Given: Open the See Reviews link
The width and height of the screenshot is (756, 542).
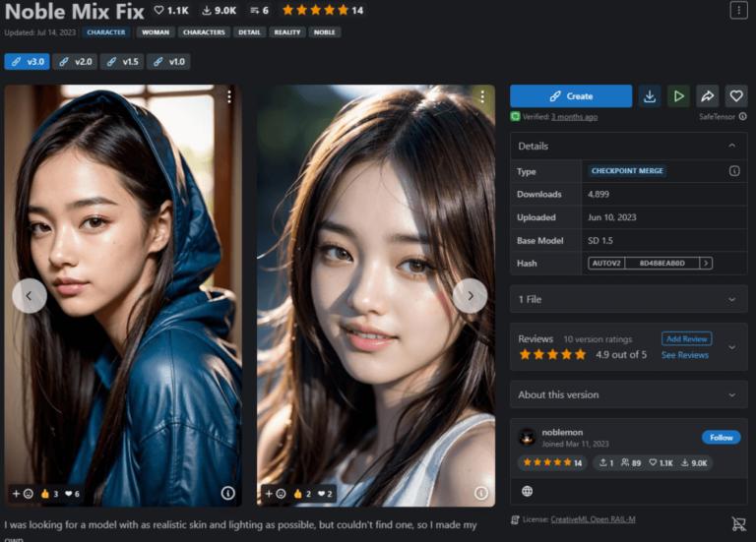Looking at the screenshot, I should (x=684, y=355).
